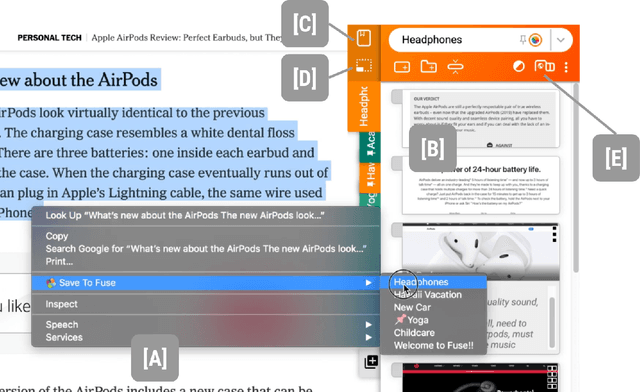Switch to the orange Hav vertical tab
Screen dimensions: 640x392
[371, 177]
